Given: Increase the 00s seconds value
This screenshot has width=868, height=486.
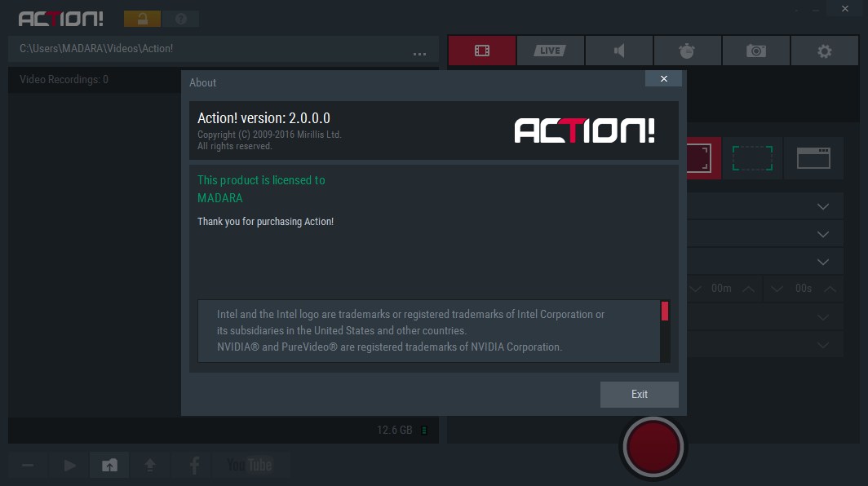Looking at the screenshot, I should click(830, 289).
